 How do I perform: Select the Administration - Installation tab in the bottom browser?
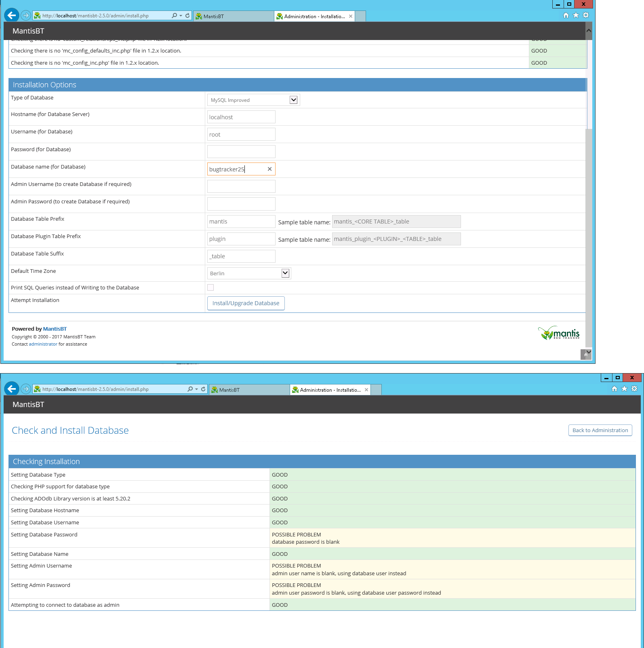(x=330, y=390)
